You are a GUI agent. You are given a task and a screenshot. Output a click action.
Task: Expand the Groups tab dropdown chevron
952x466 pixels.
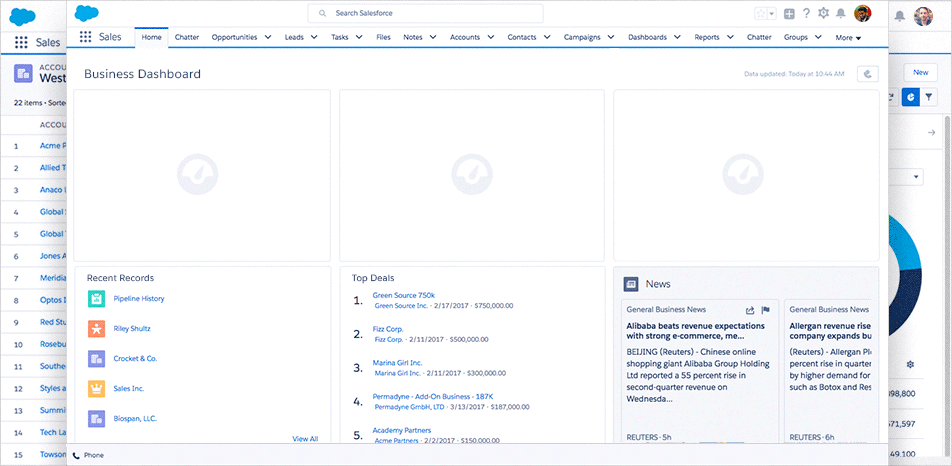pos(818,37)
